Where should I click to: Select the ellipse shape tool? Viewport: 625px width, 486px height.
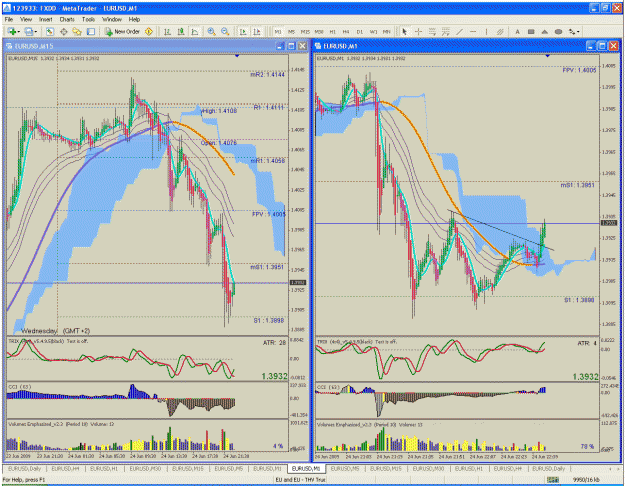point(558,31)
